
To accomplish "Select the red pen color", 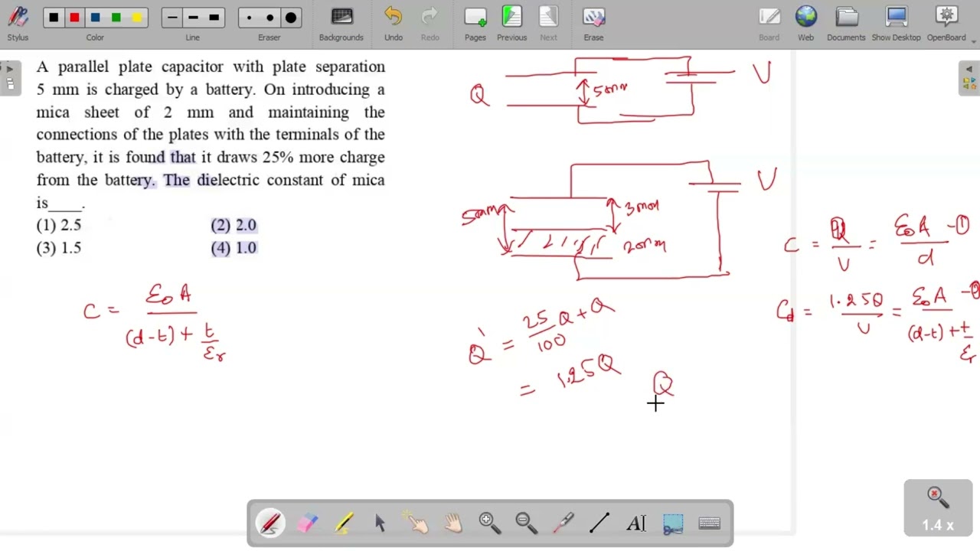I will tap(74, 18).
